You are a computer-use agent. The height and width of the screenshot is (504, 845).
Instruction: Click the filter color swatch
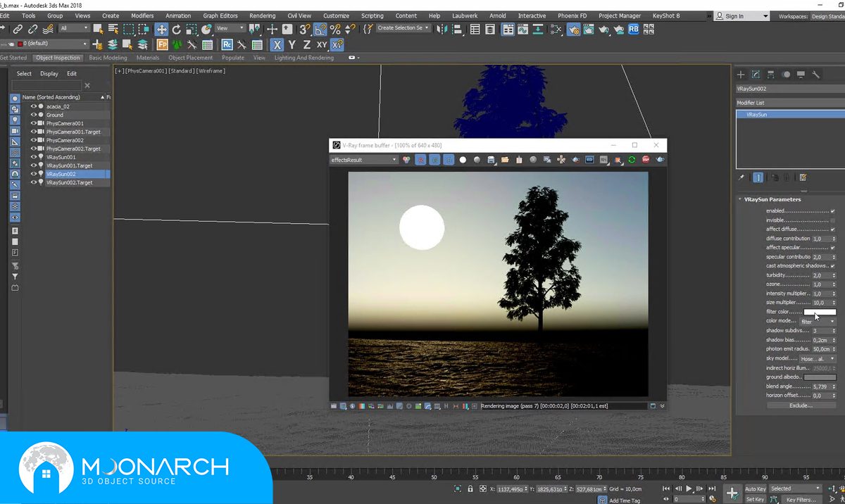820,312
